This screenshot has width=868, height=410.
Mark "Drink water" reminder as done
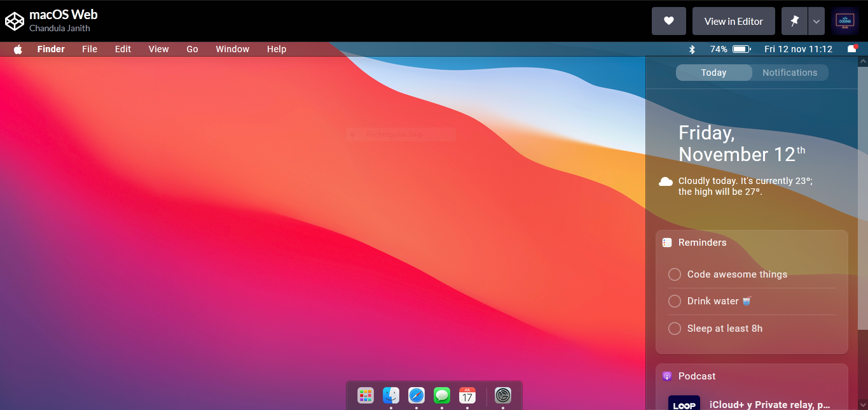click(675, 301)
